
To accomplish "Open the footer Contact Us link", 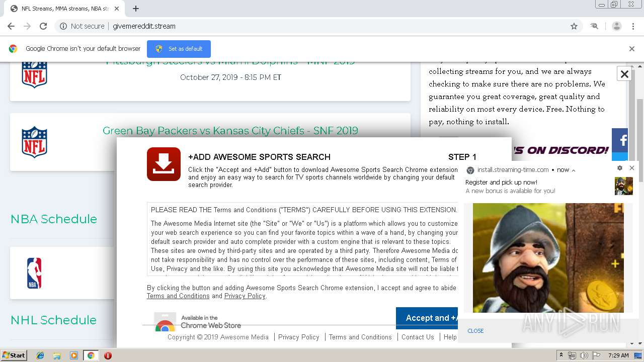I will pos(418,337).
